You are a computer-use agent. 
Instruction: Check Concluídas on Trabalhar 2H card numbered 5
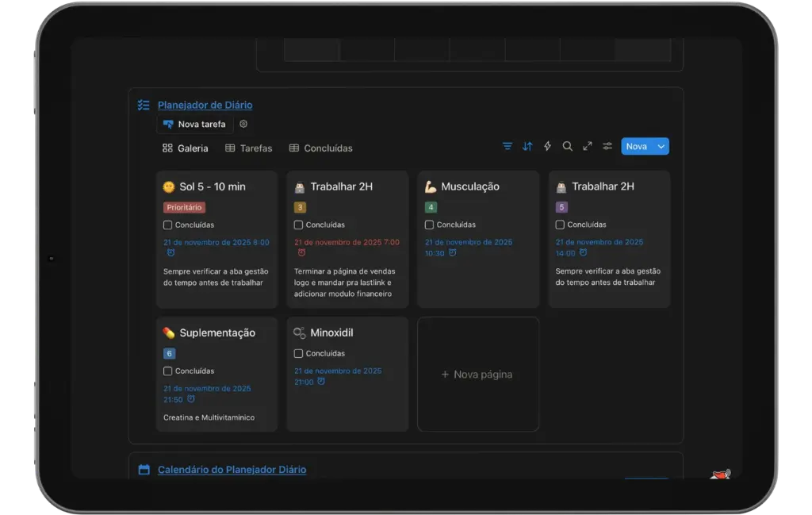click(x=560, y=225)
